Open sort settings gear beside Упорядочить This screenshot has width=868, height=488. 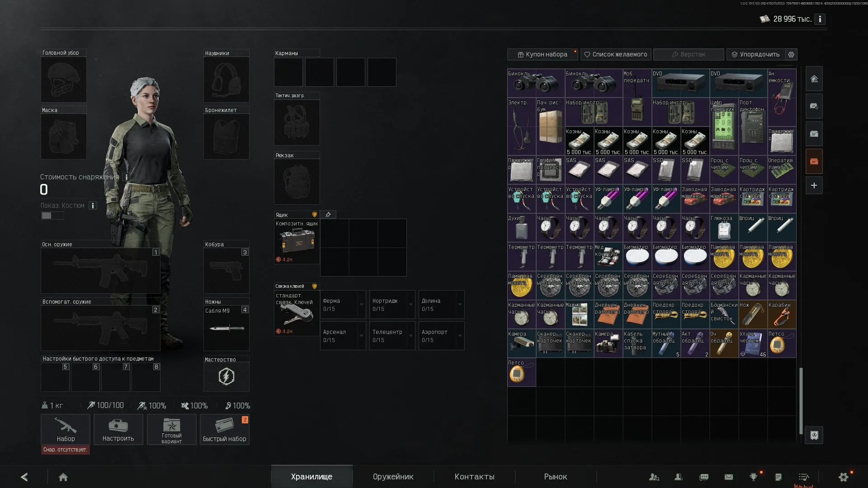[791, 54]
